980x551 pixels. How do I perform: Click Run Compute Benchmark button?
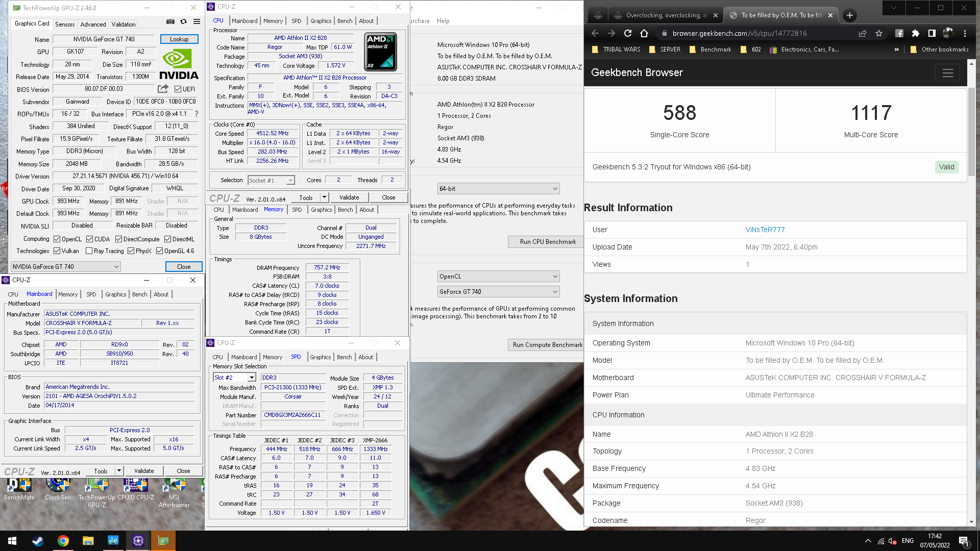(547, 345)
